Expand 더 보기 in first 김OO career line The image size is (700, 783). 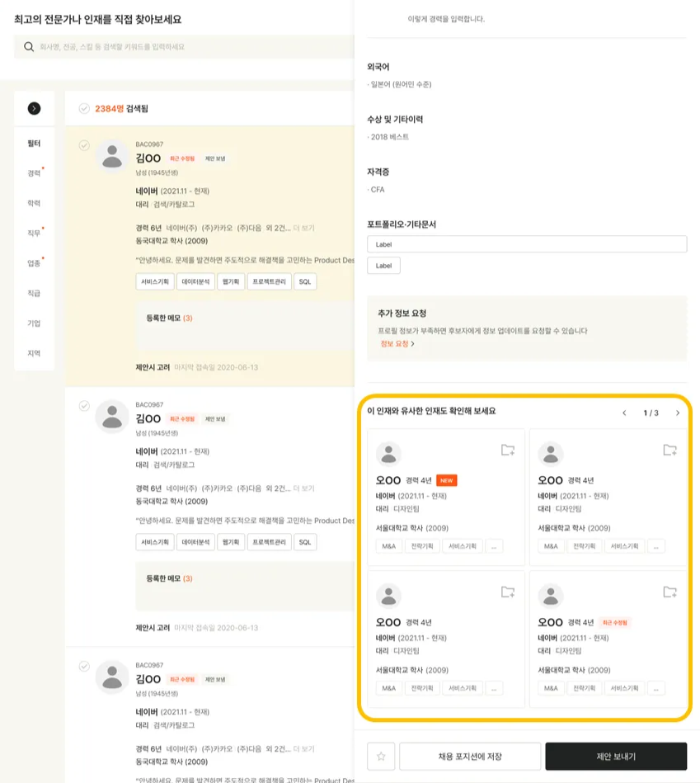(x=304, y=229)
